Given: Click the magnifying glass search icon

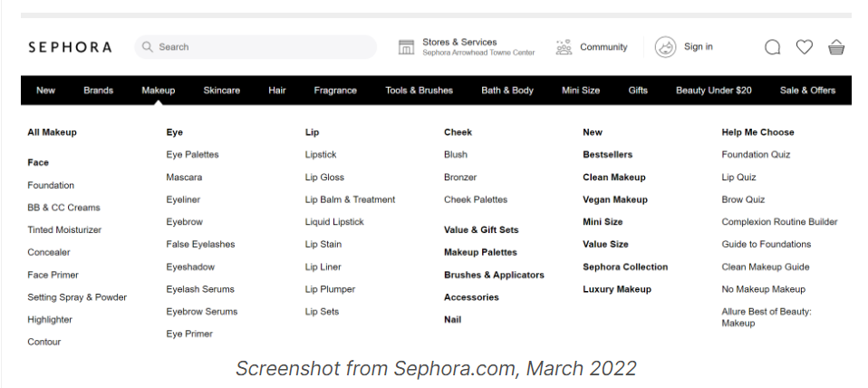Looking at the screenshot, I should [148, 47].
